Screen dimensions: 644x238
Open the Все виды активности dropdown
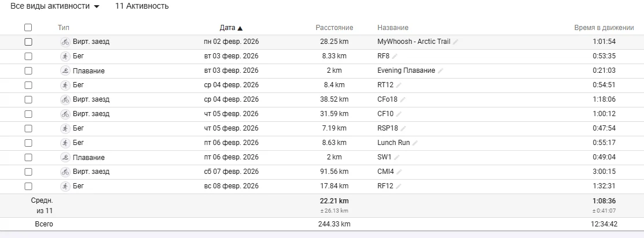[55, 6]
